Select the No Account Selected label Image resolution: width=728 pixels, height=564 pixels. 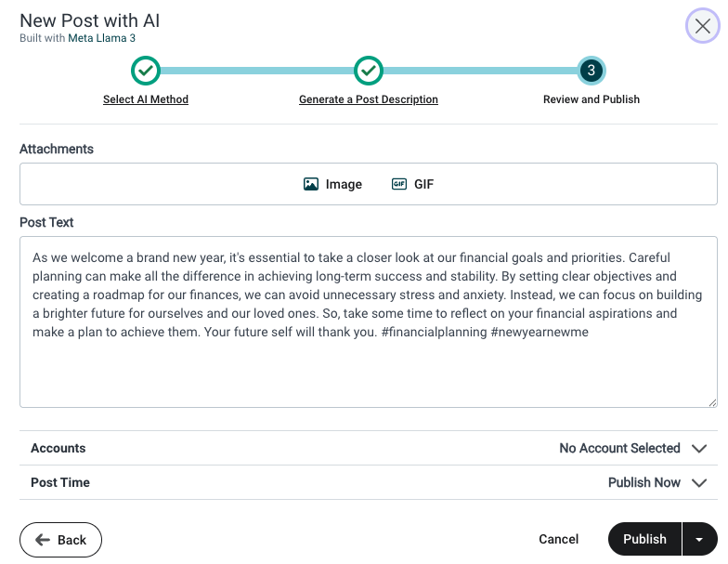tap(619, 449)
